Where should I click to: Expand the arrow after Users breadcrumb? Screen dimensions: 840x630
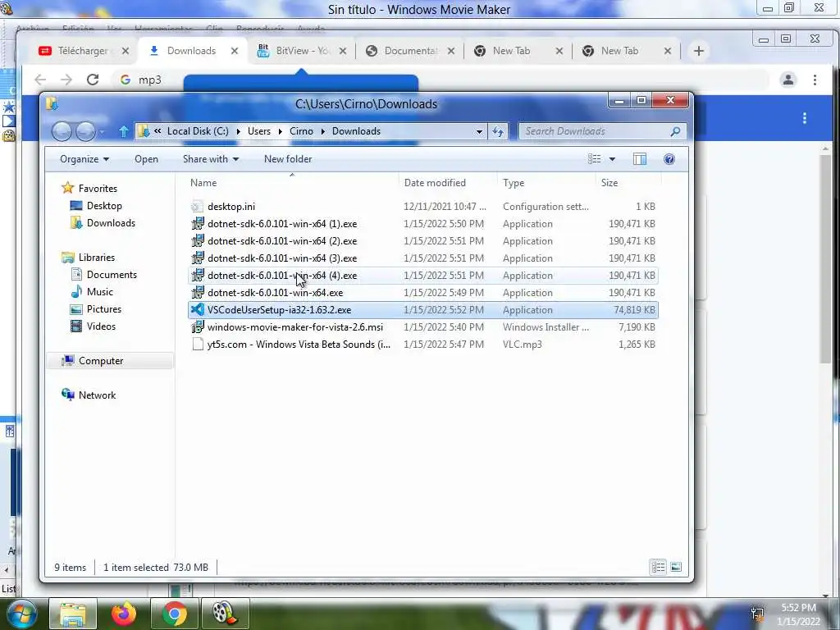pyautogui.click(x=280, y=131)
